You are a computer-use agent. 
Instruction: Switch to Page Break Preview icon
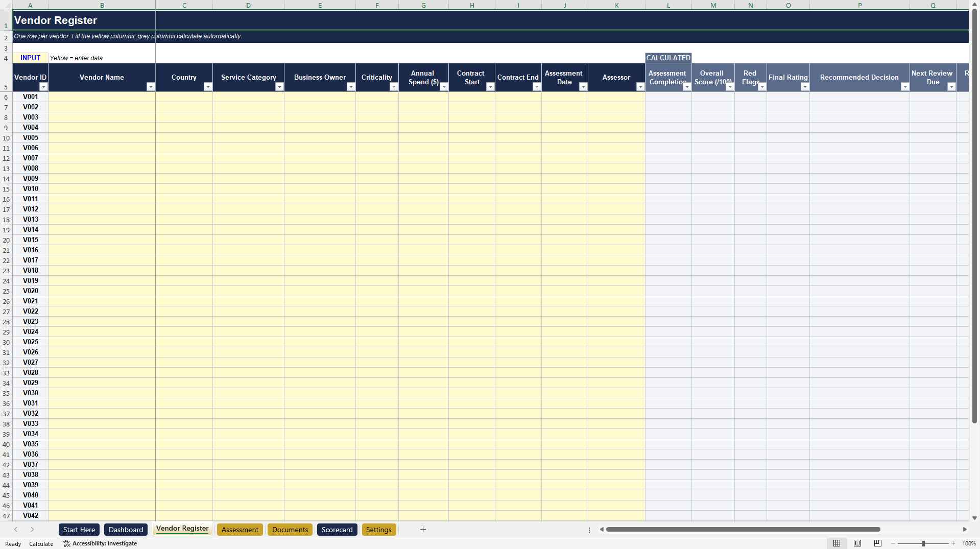878,543
